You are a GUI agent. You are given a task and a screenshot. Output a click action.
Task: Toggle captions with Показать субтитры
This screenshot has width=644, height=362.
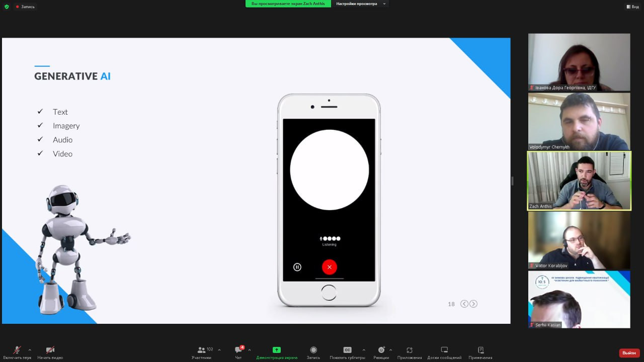(347, 352)
